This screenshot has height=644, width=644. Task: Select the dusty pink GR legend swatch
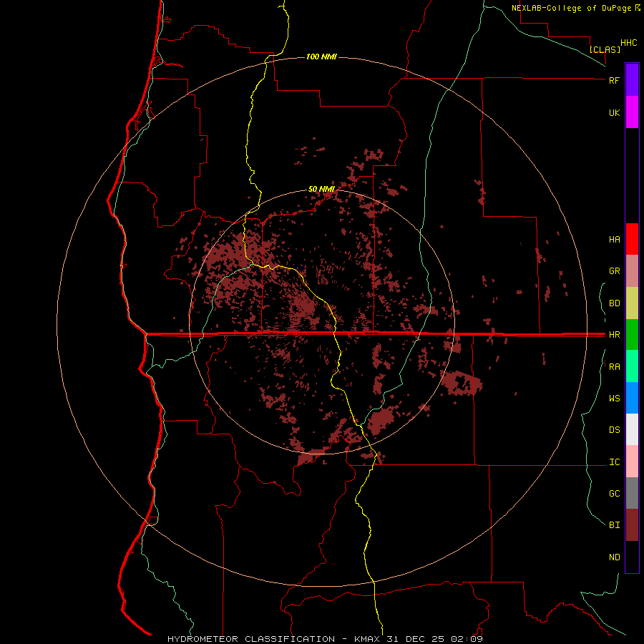pos(632,271)
